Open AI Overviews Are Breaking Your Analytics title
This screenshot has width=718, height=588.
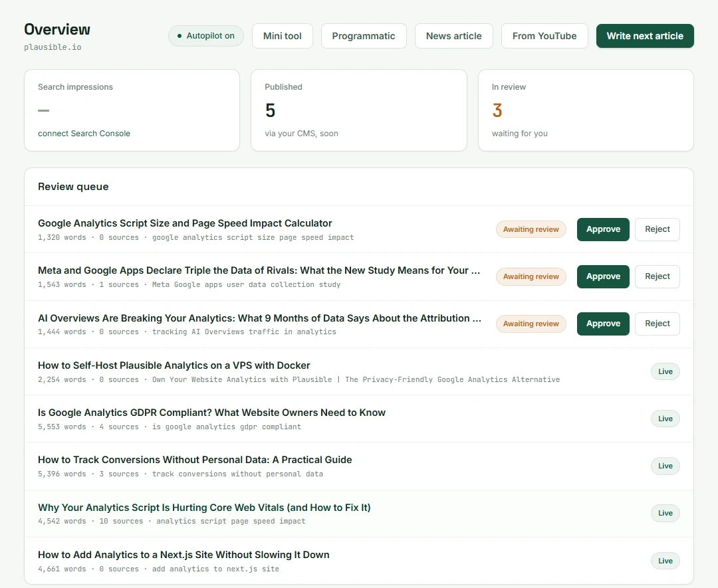tap(259, 318)
